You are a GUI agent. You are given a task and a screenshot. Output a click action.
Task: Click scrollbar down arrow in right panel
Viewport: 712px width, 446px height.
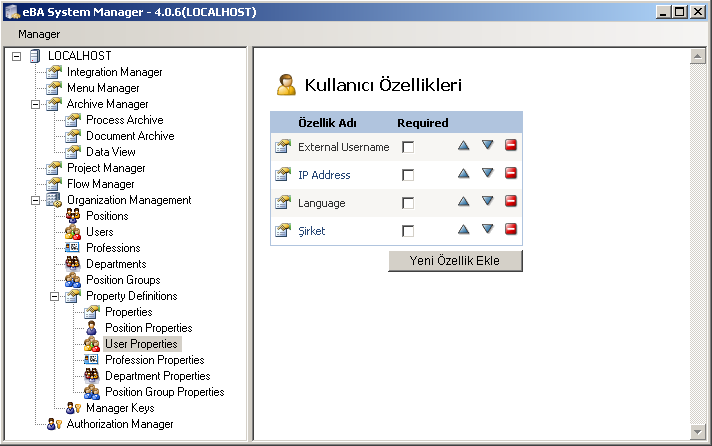697,431
